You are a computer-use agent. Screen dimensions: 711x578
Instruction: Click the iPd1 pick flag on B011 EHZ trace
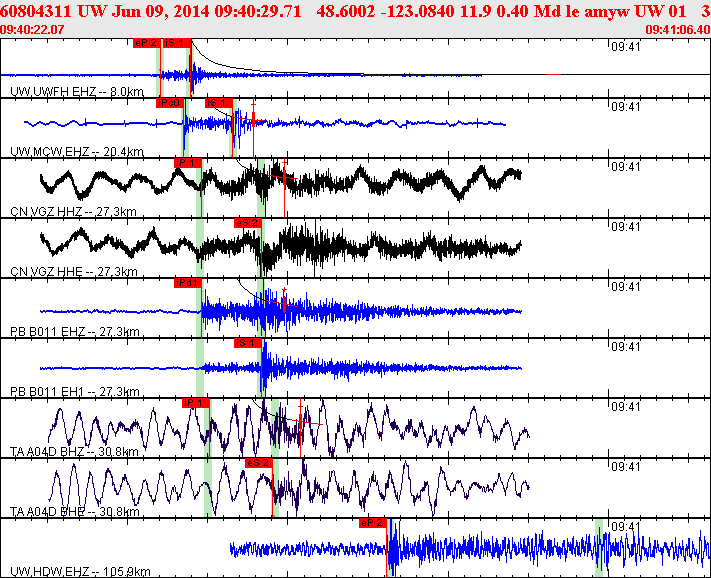(188, 283)
